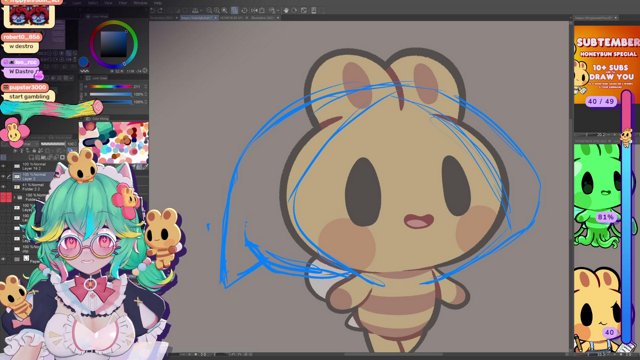The image size is (640, 360).
Task: Click the zoom out magnifier icon
Action: click(x=210, y=10)
